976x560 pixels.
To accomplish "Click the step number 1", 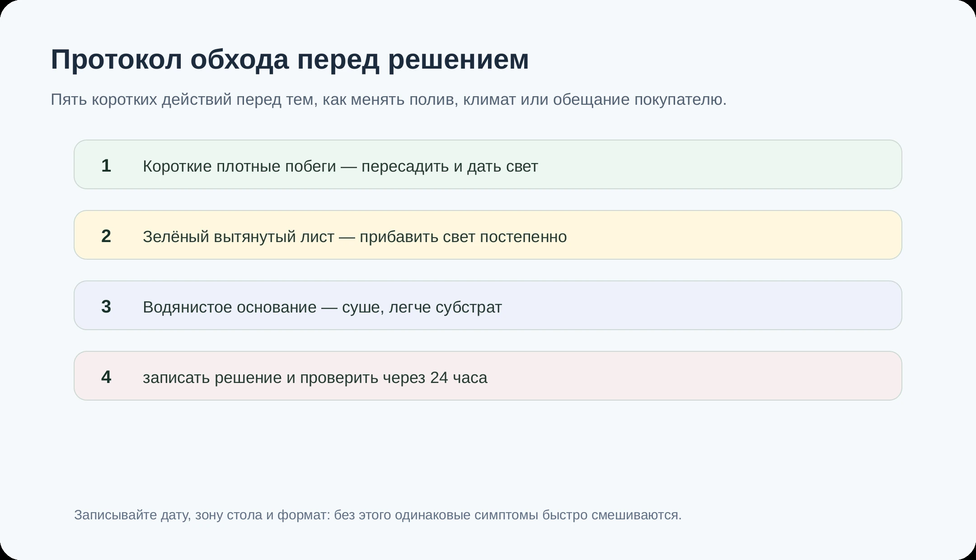I will coord(106,166).
